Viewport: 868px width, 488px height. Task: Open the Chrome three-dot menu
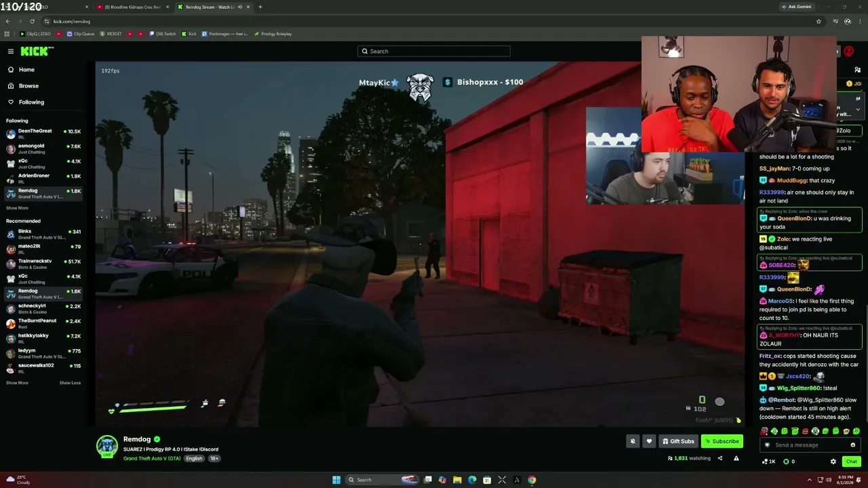(860, 21)
